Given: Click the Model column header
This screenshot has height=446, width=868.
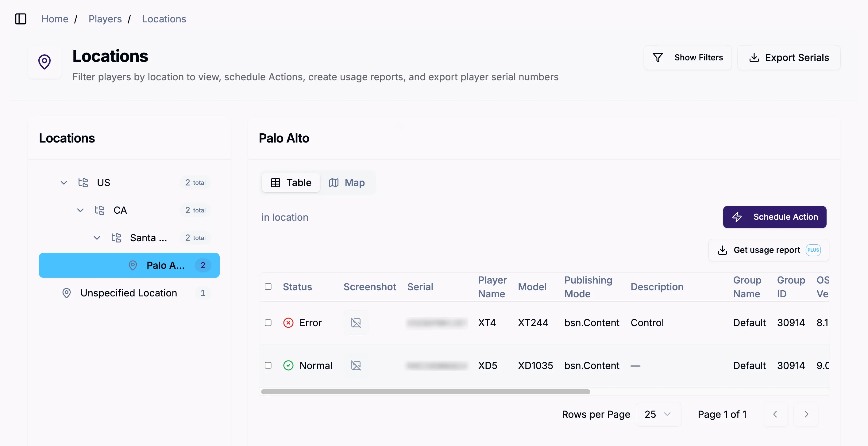Looking at the screenshot, I should pyautogui.click(x=532, y=287).
